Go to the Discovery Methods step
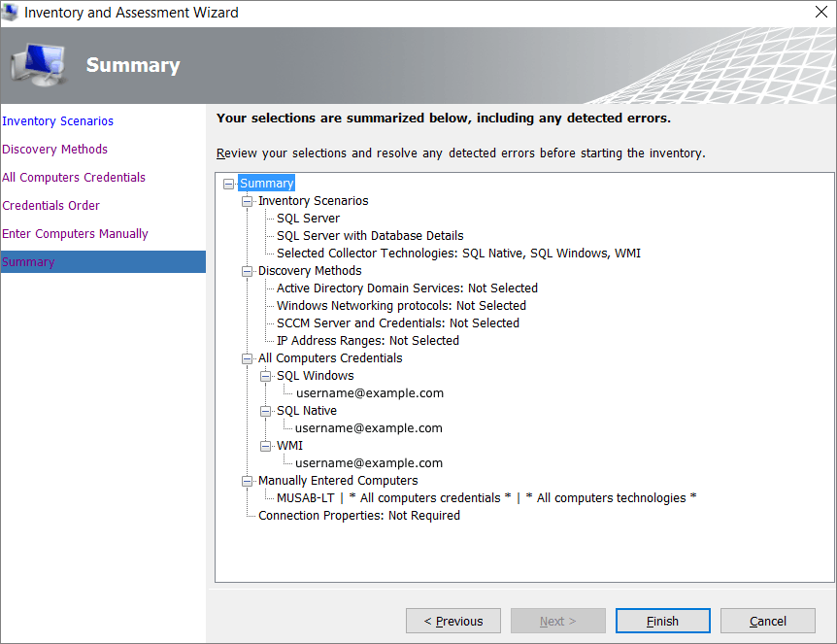 [55, 150]
